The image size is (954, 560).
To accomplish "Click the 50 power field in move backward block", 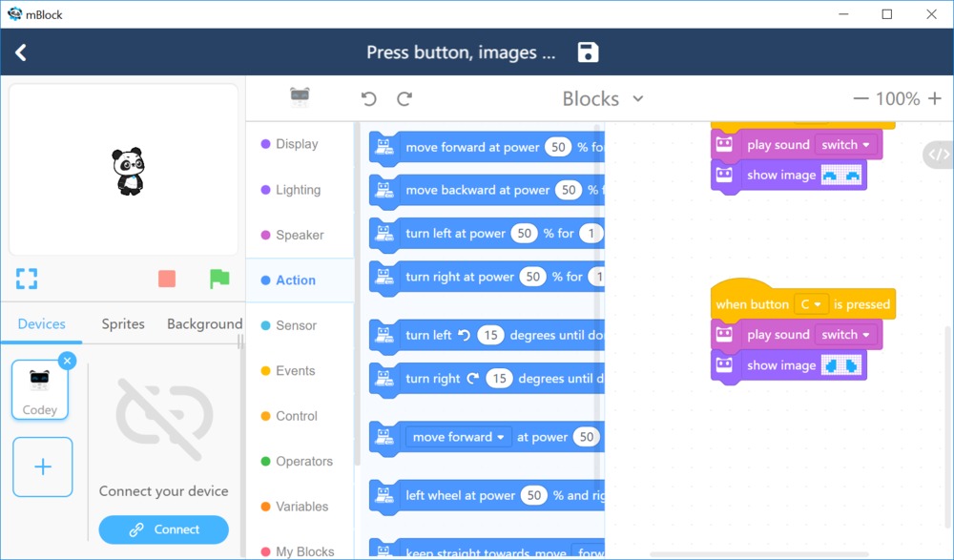I will pos(569,191).
